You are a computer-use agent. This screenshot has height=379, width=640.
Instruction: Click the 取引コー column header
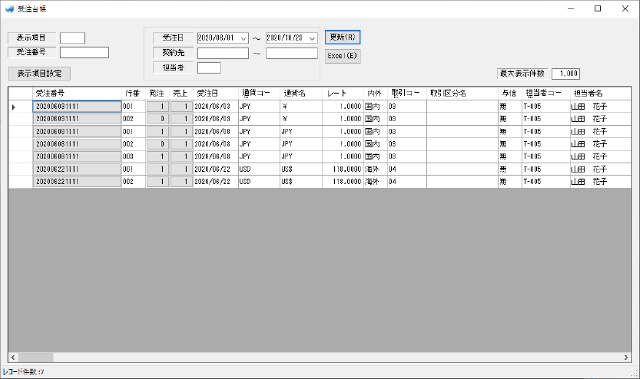tap(407, 93)
